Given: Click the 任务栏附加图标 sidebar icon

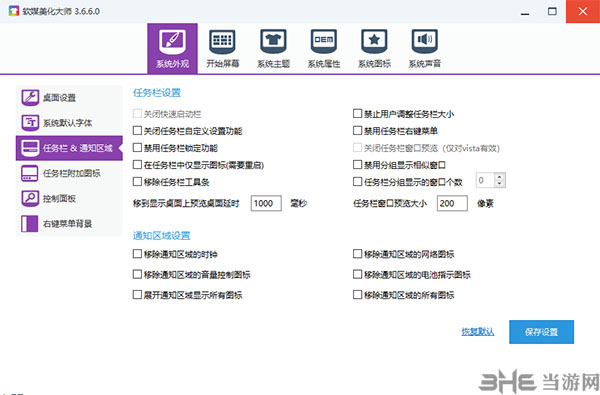Looking at the screenshot, I should tap(30, 173).
